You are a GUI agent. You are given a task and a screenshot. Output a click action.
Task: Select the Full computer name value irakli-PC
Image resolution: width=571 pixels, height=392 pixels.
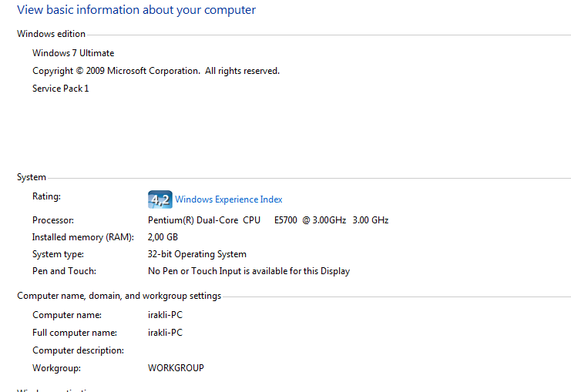(x=165, y=333)
